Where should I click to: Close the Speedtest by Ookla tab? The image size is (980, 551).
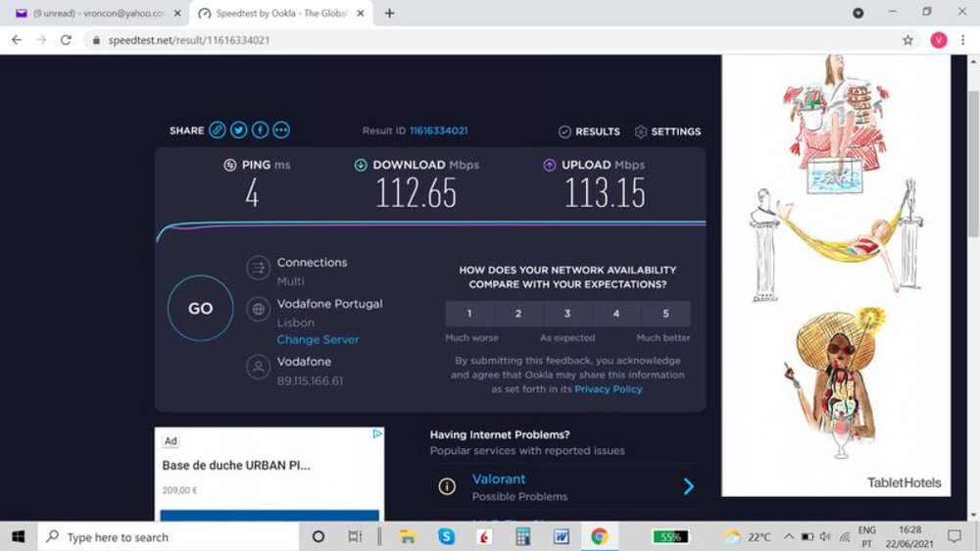coord(361,13)
